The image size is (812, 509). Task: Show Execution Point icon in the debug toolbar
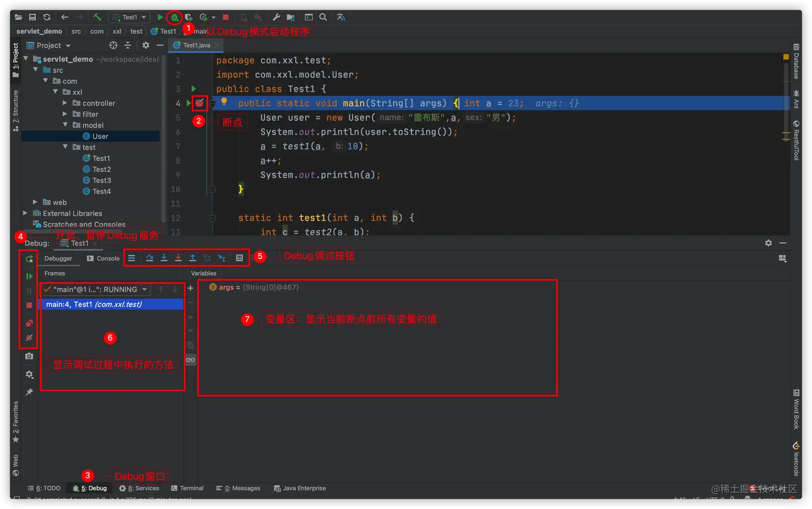(132, 258)
